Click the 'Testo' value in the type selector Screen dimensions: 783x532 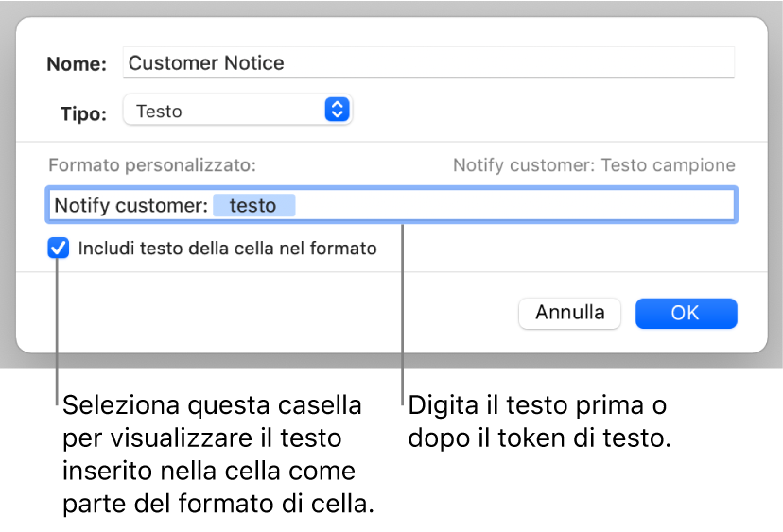click(x=160, y=111)
